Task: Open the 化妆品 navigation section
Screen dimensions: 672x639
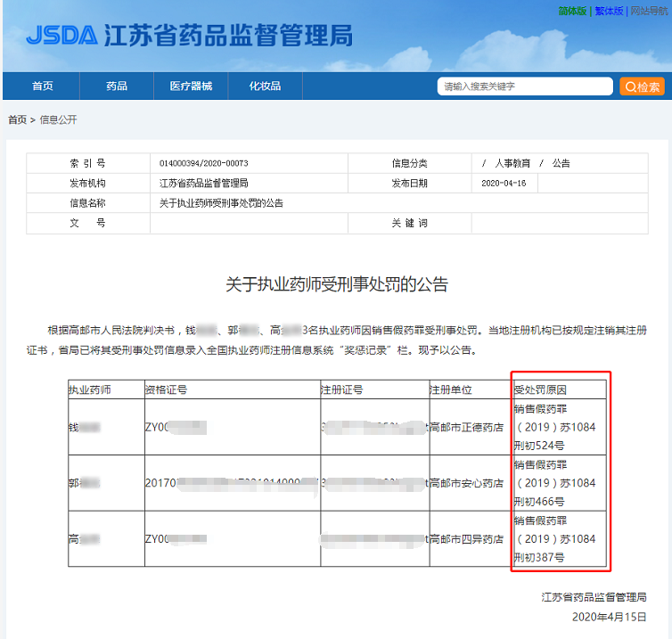Action: click(265, 86)
